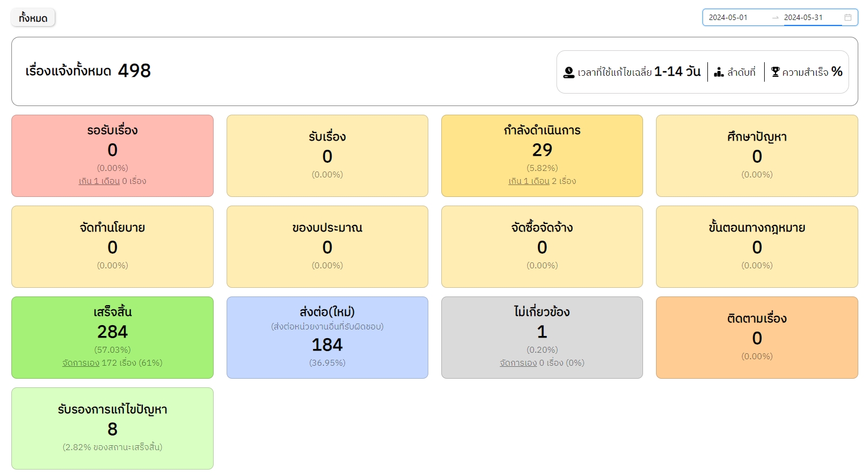Image resolution: width=868 pixels, height=475 pixels.
Task: Click the calendar icon in date picker
Action: (847, 17)
